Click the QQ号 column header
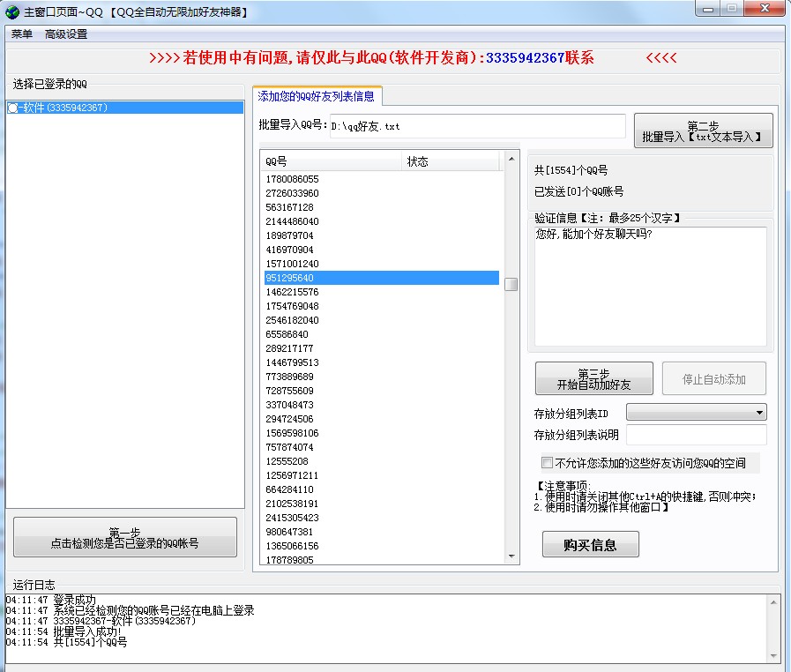 333,161
